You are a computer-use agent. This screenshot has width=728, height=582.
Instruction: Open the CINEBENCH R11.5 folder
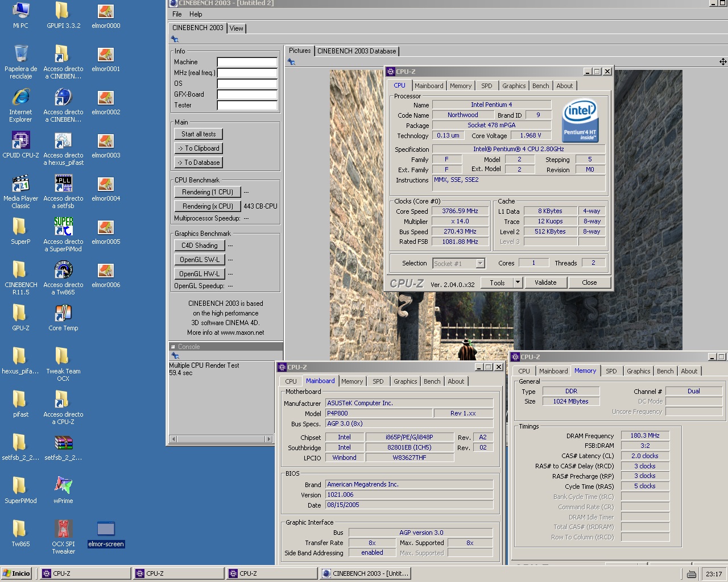tap(20, 278)
